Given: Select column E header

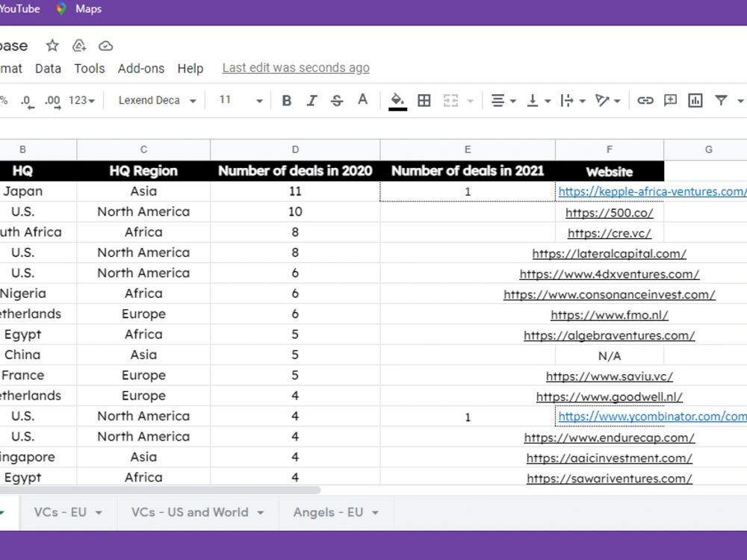Looking at the screenshot, I should (468, 149).
